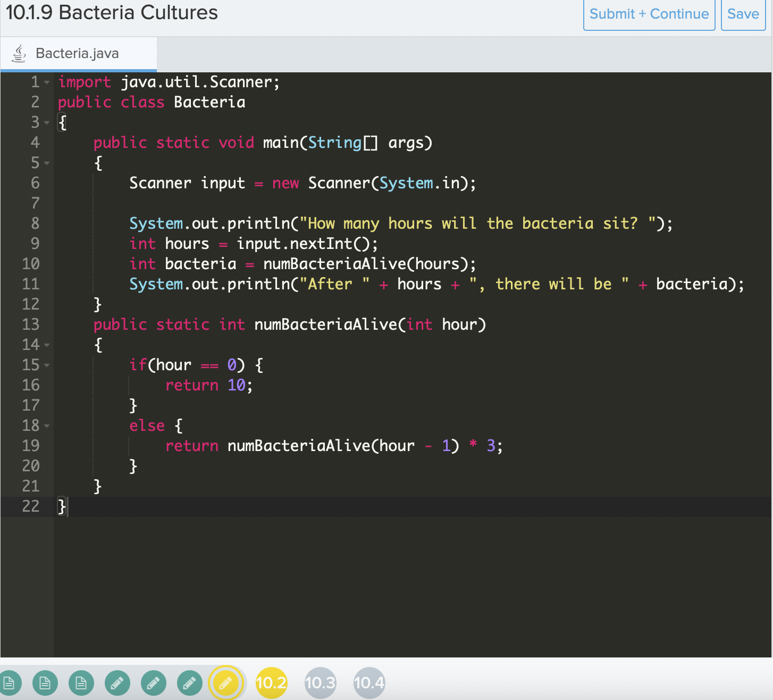Click "+ bacteria);" on line 11
The height and width of the screenshot is (700, 773).
tap(691, 284)
